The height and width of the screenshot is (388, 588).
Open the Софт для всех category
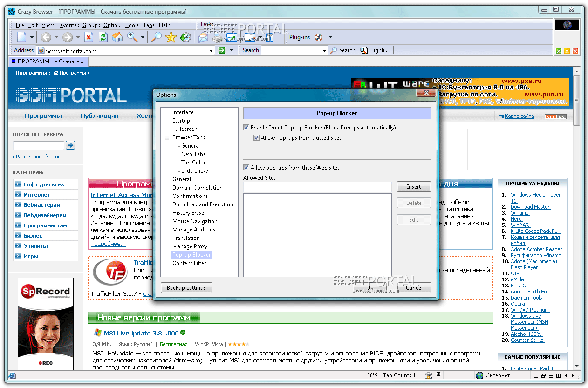click(x=44, y=184)
